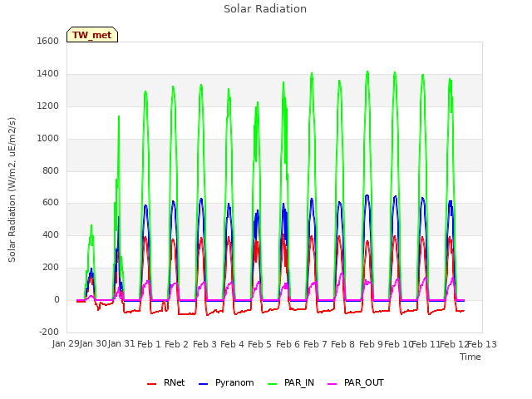Image resolution: width=532 pixels, height=399 pixels.
Task: Click the Feb 10 x-axis date label
Action: tap(397, 344)
